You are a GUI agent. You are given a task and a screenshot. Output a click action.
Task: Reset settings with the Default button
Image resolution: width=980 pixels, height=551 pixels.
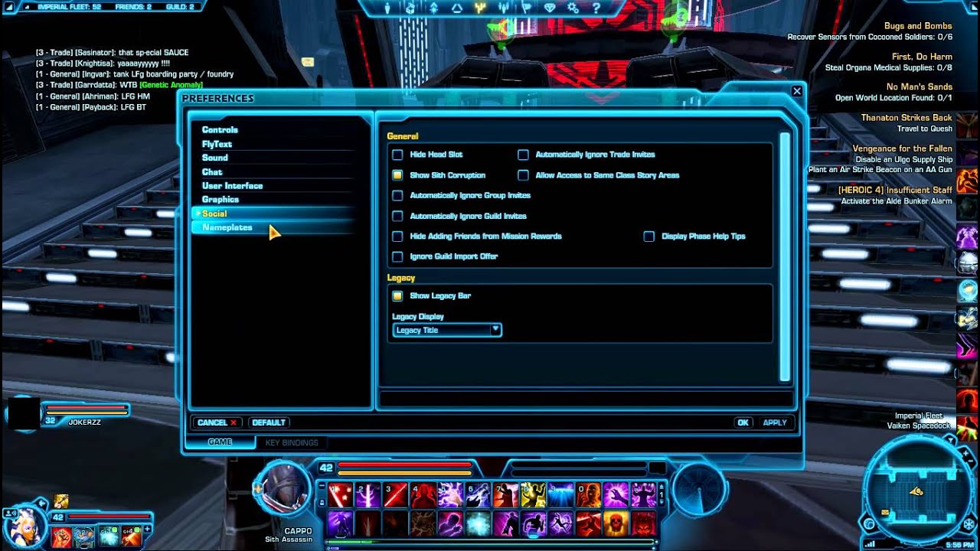pos(269,422)
